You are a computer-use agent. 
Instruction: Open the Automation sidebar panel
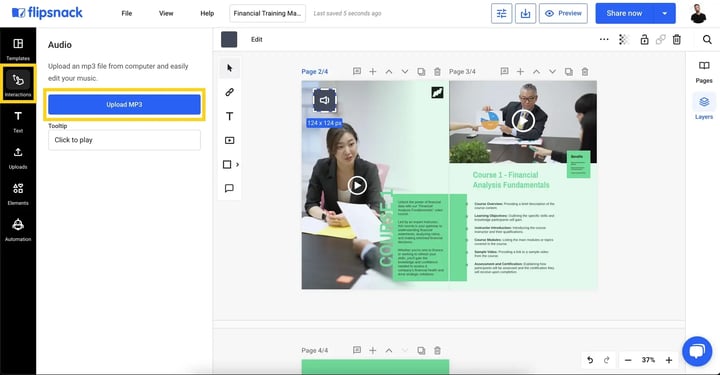[x=18, y=229]
